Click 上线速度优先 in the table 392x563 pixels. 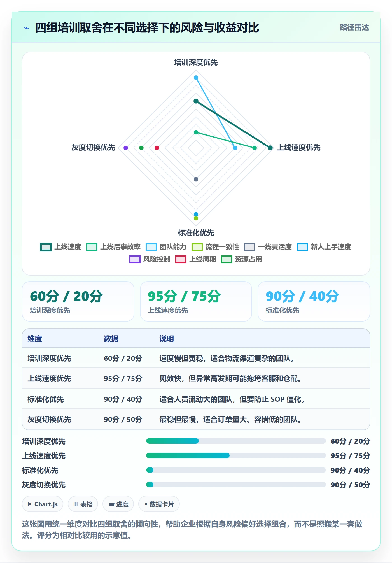pos(49,378)
